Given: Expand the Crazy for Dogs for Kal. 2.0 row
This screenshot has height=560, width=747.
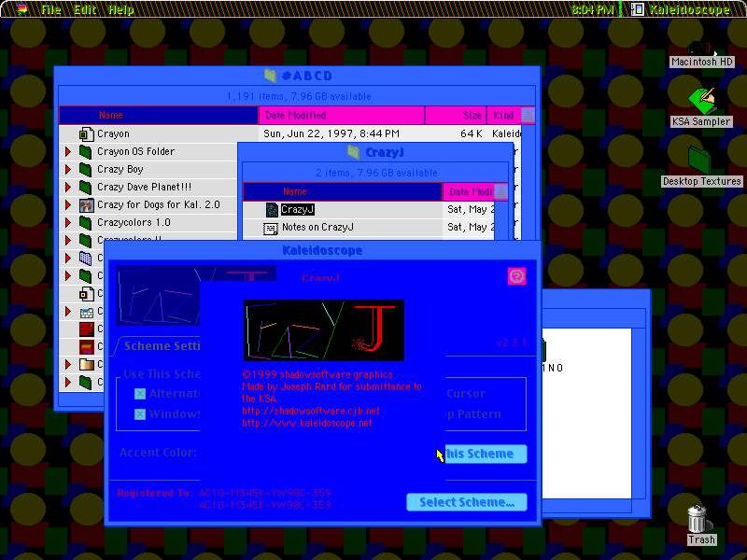Looking at the screenshot, I should 68,204.
